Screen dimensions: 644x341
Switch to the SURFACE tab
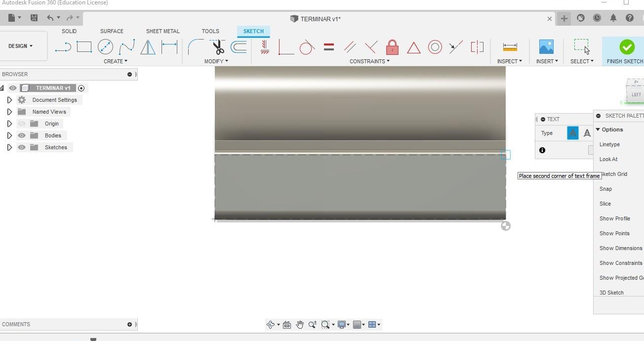tap(112, 31)
